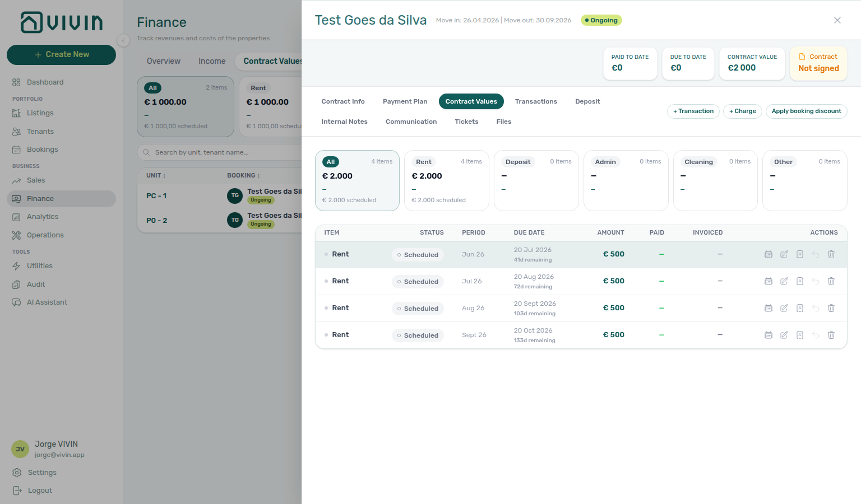
Task: Click the Bookings icon in the sidebar
Action: 16,150
